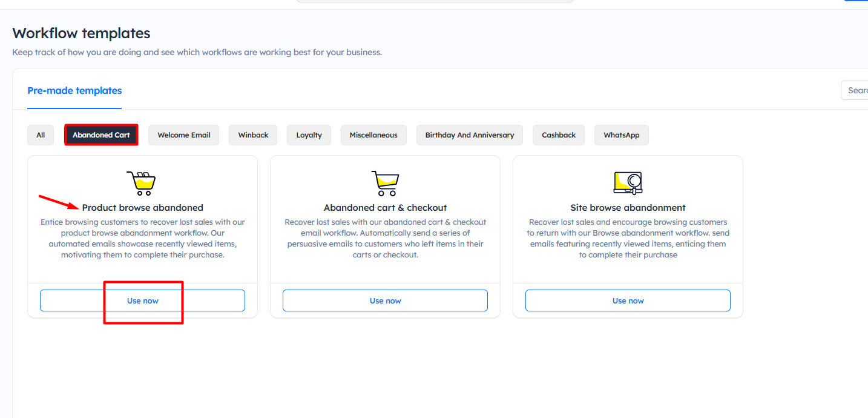Filter templates by Cashback
Screen dimensions: 868x418
click(559, 135)
